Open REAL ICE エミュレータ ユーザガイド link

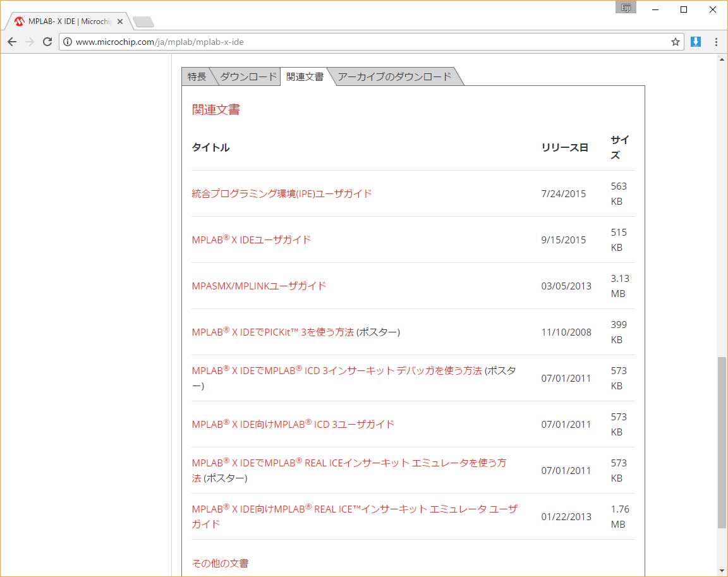pyautogui.click(x=355, y=516)
